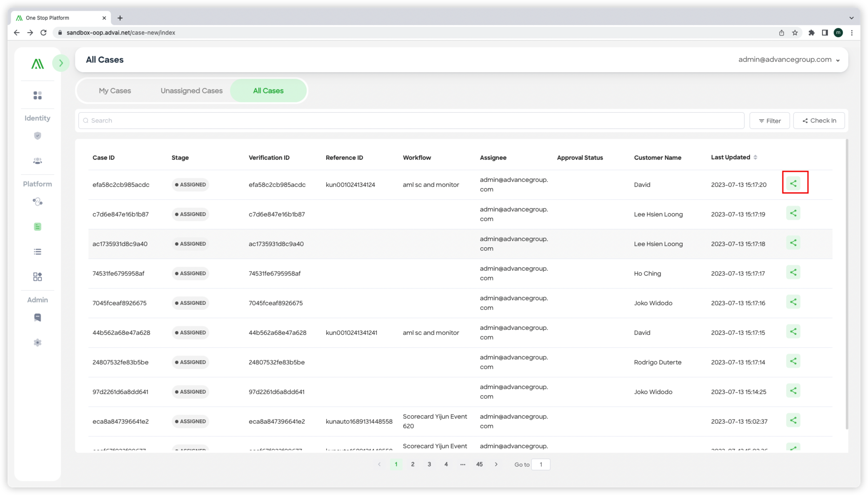Screen dimensions: 868x495
Task: Click the table vertical scrollbar
Action: click(847, 284)
